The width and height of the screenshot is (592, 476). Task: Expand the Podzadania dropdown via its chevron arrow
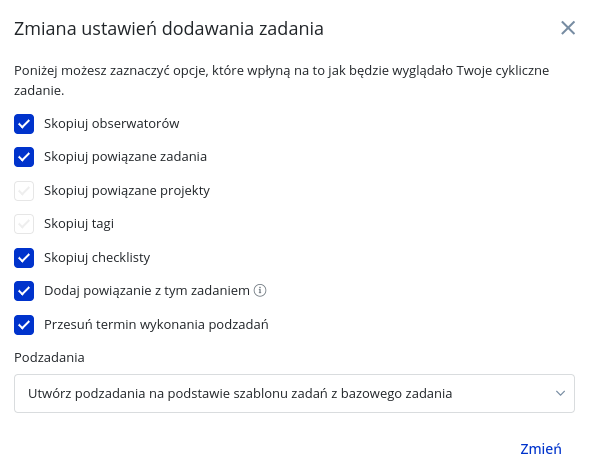click(x=560, y=393)
